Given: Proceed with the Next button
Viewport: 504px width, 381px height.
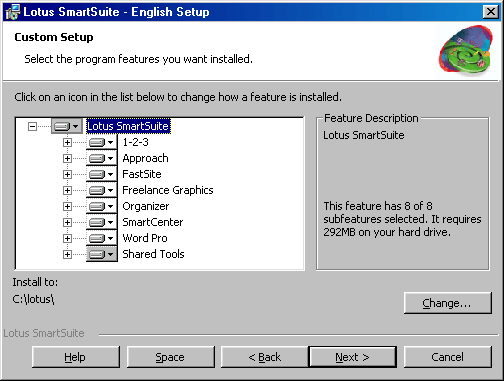Looking at the screenshot, I should [353, 357].
